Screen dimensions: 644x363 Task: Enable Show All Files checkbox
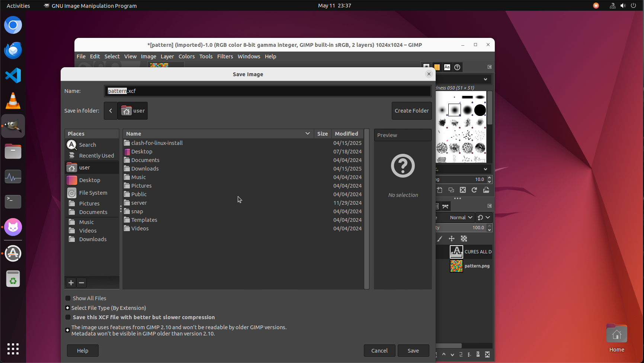(x=68, y=298)
